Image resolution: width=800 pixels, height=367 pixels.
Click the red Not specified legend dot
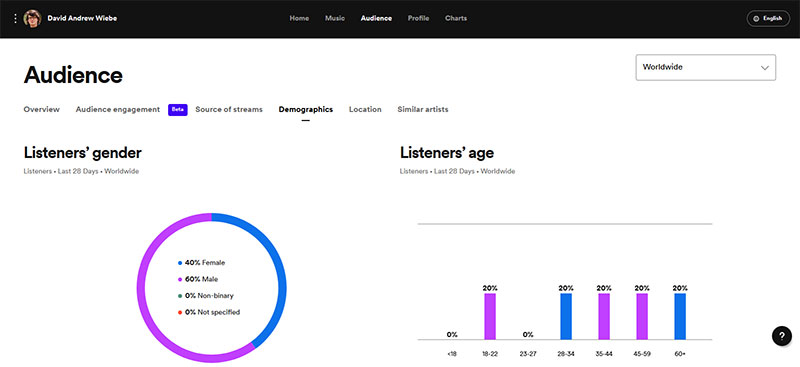click(x=180, y=312)
